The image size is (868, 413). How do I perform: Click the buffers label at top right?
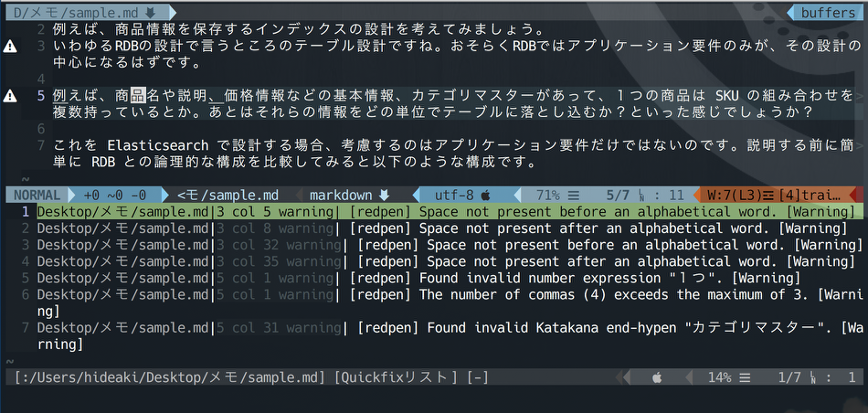coord(828,13)
